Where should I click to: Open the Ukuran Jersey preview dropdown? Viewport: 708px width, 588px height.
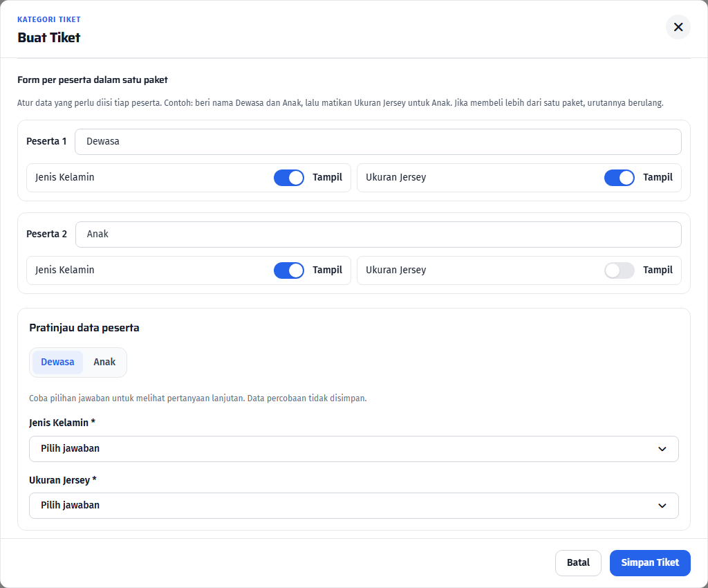353,506
